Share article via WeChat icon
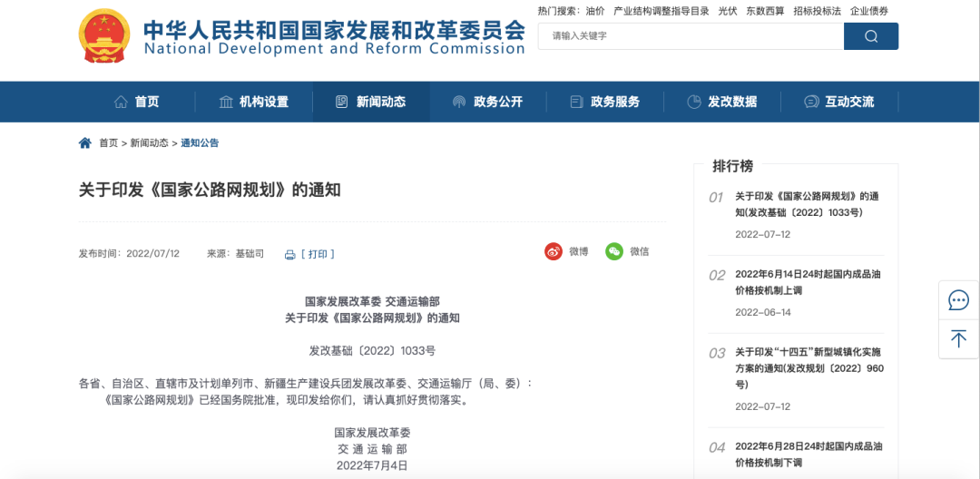Viewport: 980px width, 479px height. point(615,251)
